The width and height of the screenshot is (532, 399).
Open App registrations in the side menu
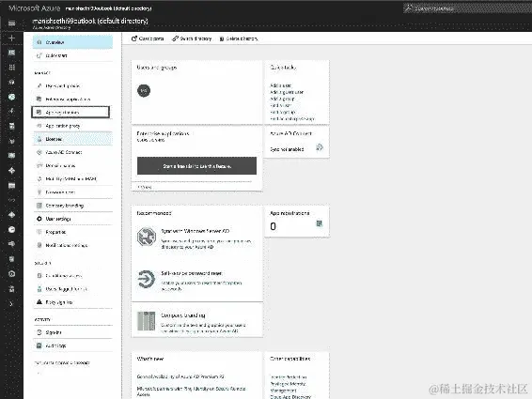(x=70, y=113)
